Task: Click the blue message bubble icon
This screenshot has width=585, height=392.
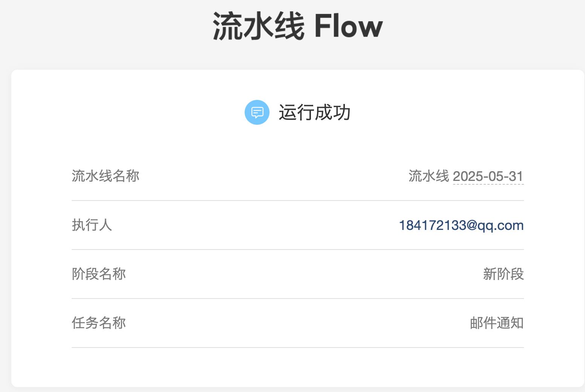Action: pyautogui.click(x=257, y=112)
